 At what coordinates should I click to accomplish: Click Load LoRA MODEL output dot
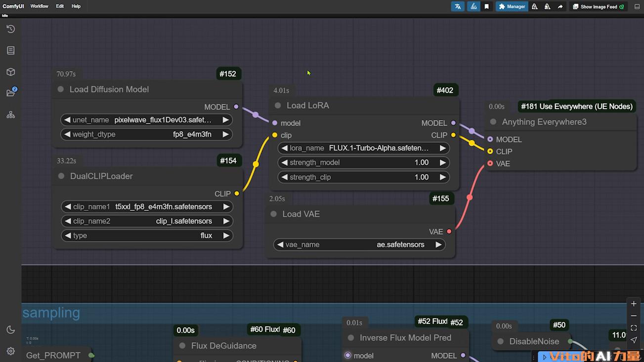tap(453, 123)
